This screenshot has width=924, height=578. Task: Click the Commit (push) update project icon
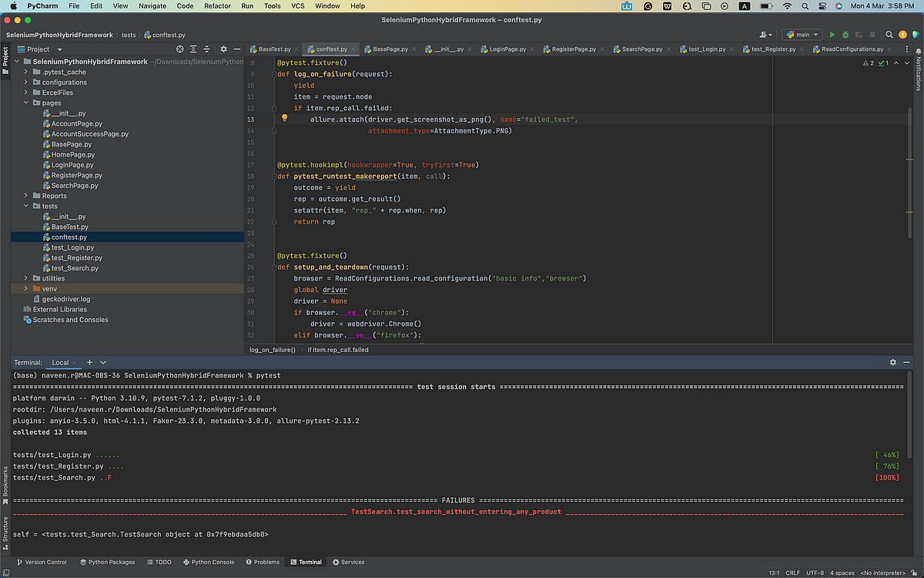click(x=902, y=34)
